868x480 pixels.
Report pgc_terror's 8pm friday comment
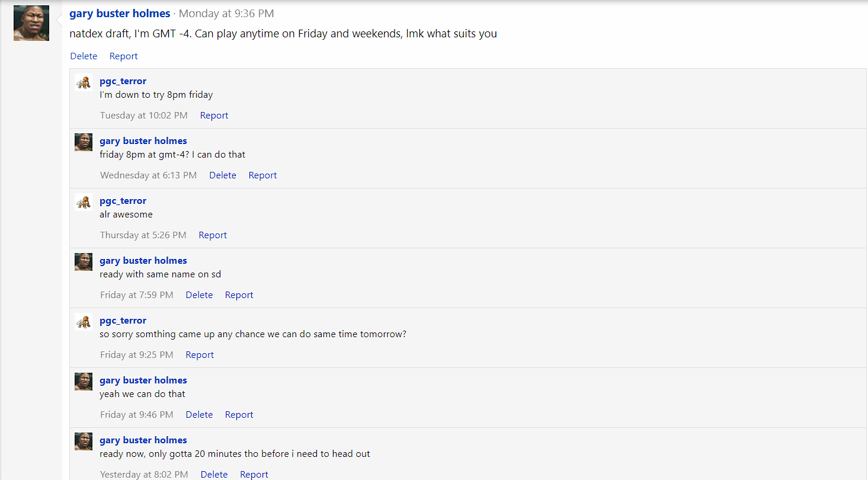pos(214,115)
